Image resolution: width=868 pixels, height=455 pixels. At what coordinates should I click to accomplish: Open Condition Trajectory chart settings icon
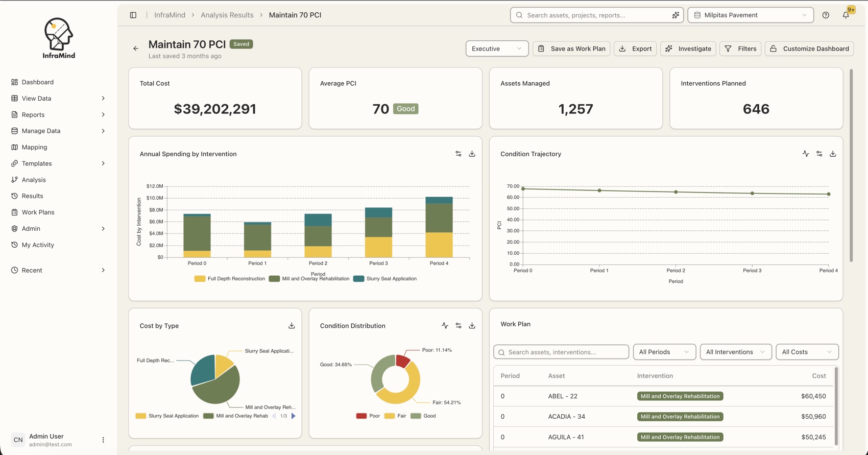(819, 154)
